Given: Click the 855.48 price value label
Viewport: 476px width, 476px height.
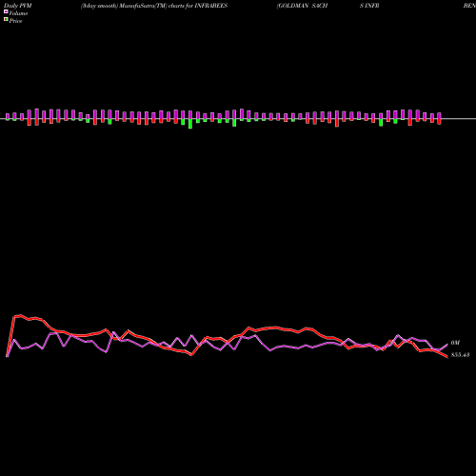Looking at the screenshot, I should click(x=460, y=355).
